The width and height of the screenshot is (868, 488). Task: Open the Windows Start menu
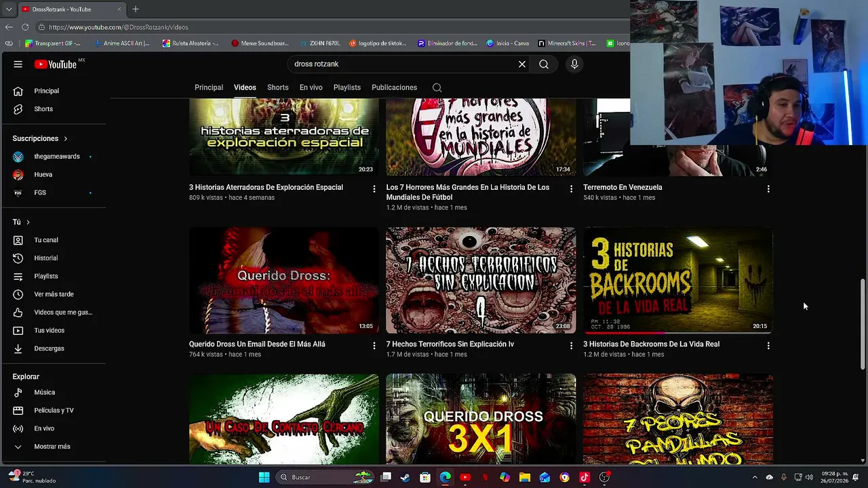(x=264, y=477)
